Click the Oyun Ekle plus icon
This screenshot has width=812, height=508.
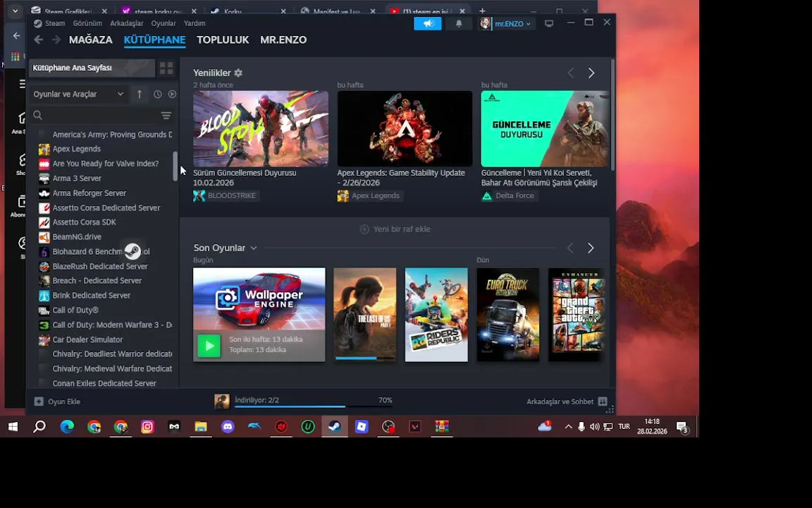pos(39,401)
